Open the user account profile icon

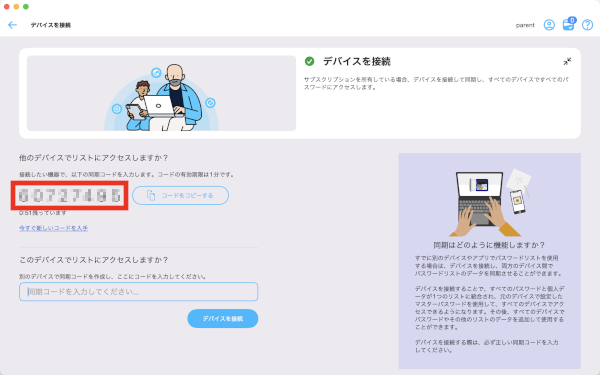pyautogui.click(x=549, y=25)
